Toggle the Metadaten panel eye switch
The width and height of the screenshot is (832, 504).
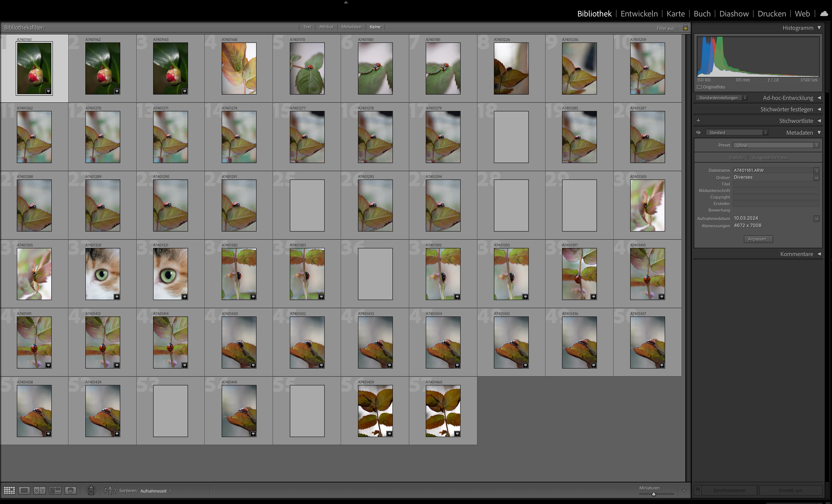coord(698,133)
